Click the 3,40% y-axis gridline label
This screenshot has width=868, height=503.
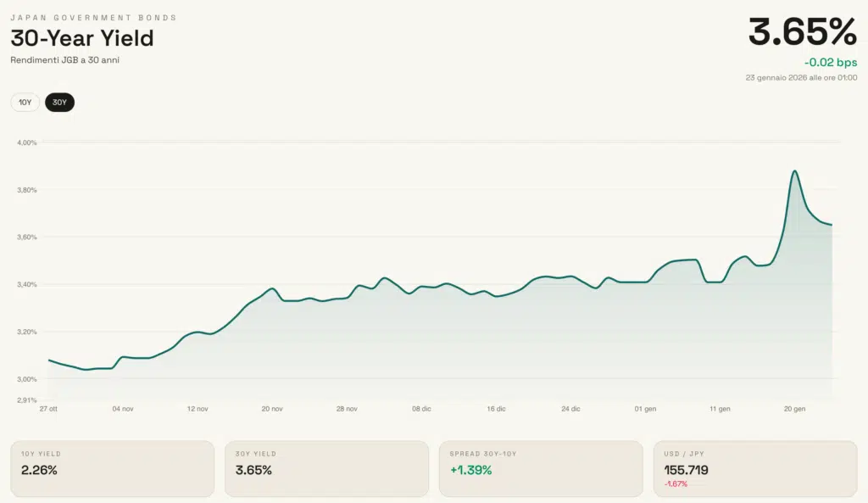[x=27, y=284]
